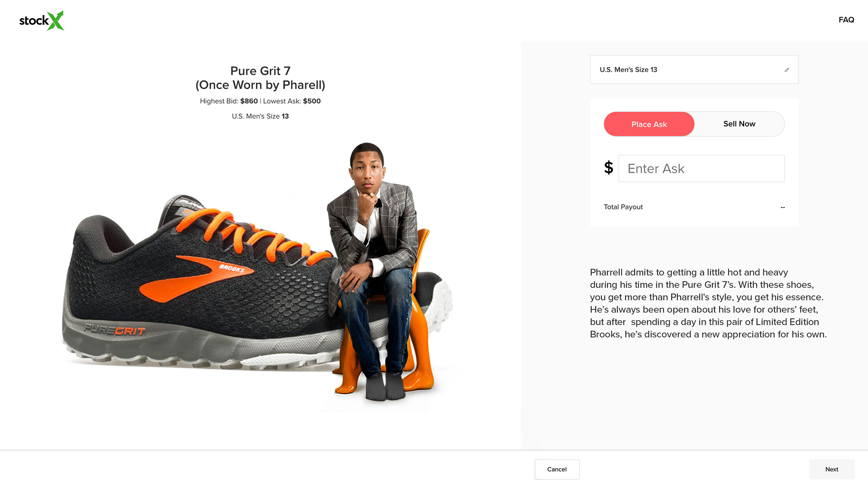
Task: Click the product description paragraph
Action: coord(708,303)
